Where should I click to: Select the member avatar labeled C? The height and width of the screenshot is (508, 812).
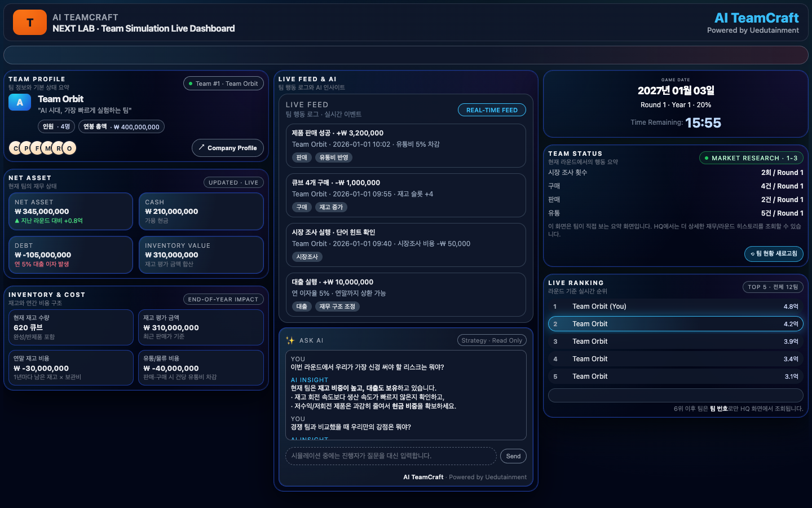point(16,148)
